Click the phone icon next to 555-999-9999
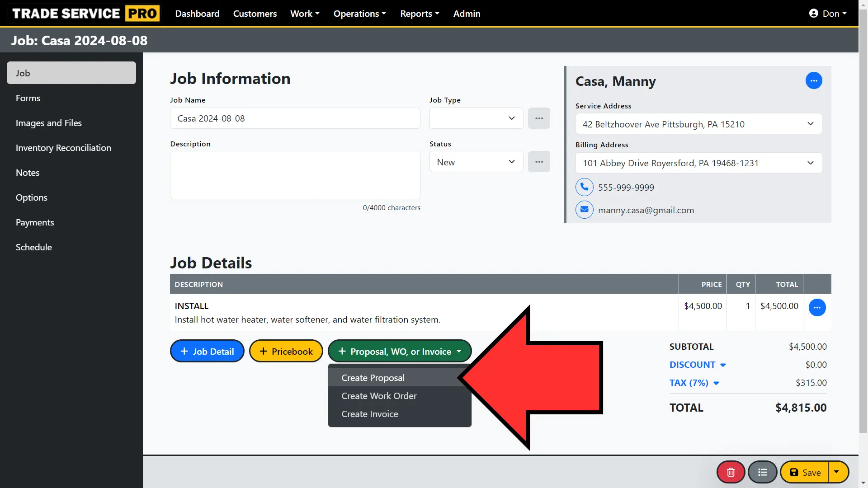 pyautogui.click(x=584, y=187)
